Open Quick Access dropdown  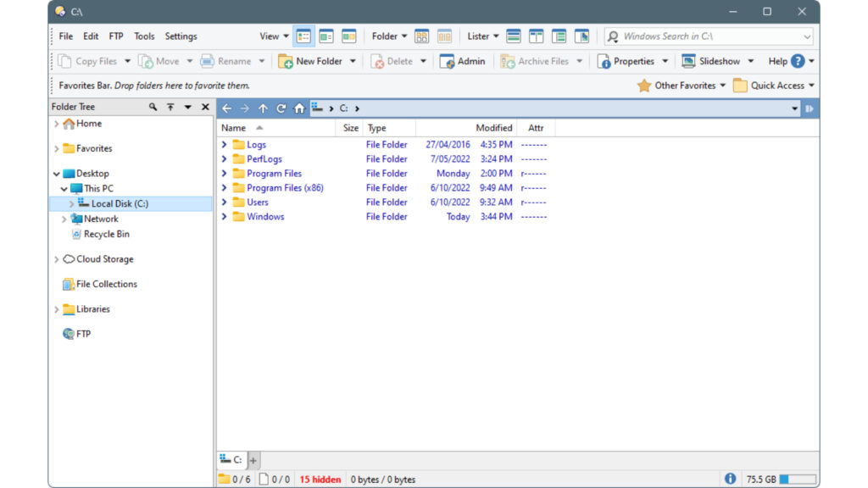coord(774,86)
